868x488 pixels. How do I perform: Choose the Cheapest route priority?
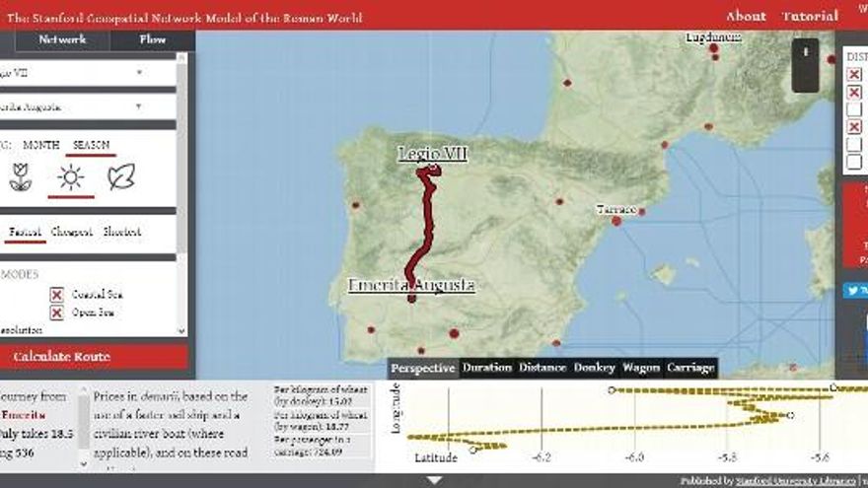click(71, 232)
